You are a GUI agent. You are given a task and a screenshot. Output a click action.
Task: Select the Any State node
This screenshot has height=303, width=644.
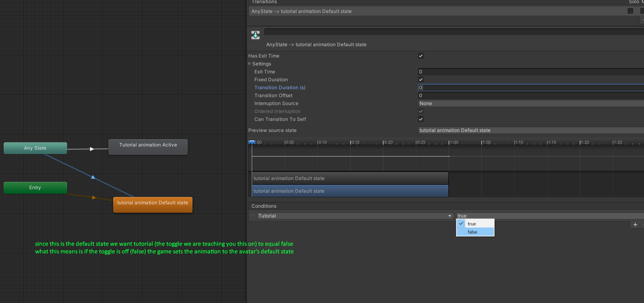pos(35,148)
